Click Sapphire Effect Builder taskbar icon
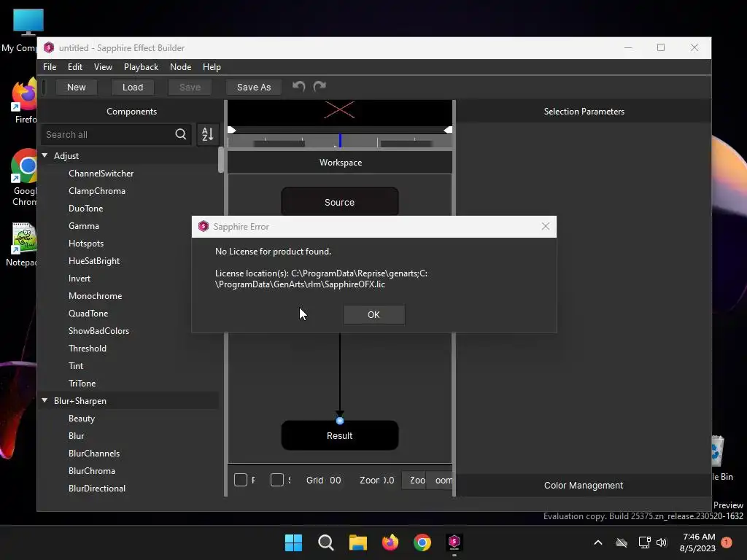Image resolution: width=747 pixels, height=560 pixels. click(454, 542)
